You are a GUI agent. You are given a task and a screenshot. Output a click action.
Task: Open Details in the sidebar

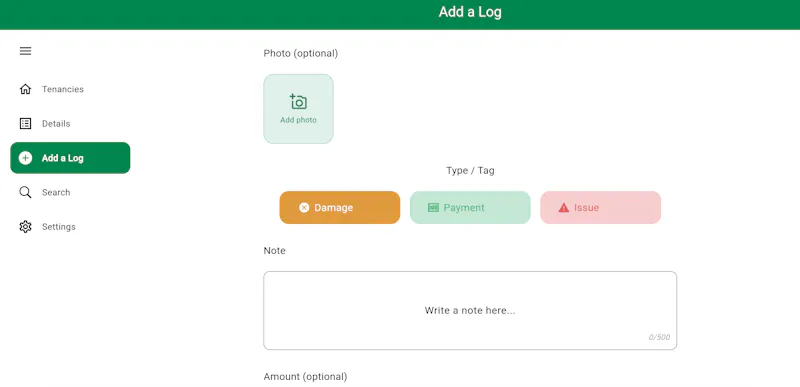click(70, 123)
